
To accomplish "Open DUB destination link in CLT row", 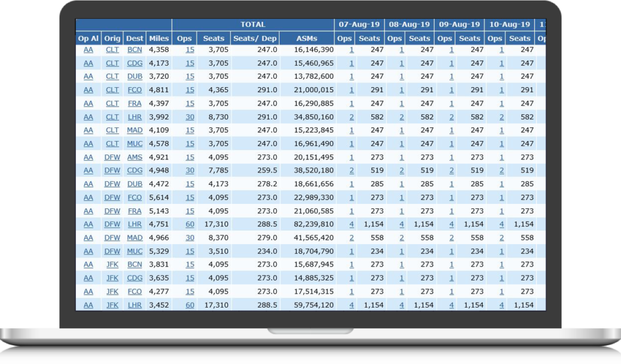I will [135, 76].
